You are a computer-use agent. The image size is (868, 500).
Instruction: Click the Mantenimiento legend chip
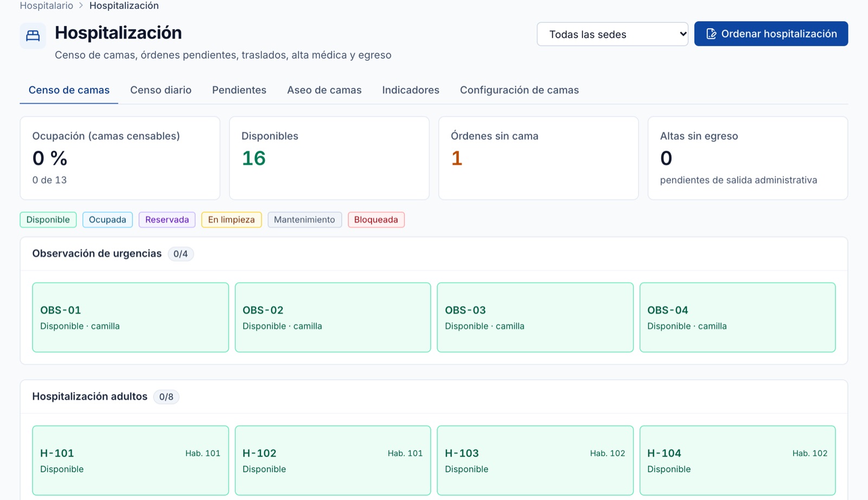click(x=304, y=220)
